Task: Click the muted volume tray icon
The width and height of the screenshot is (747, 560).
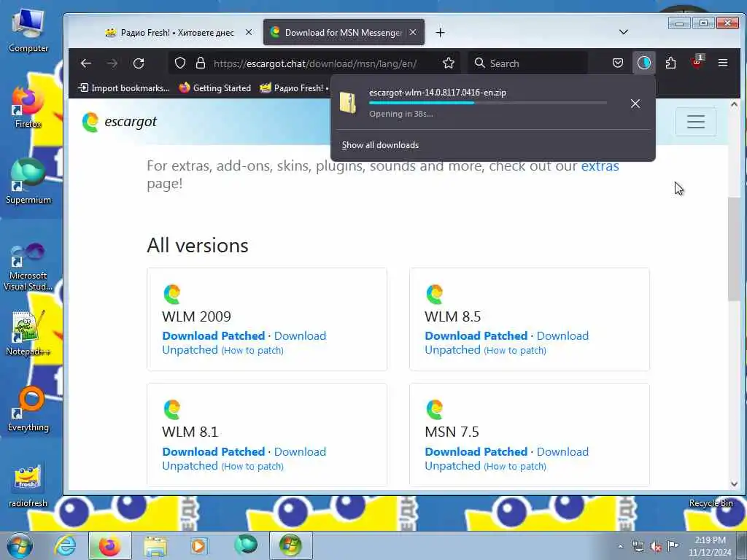Action: pyautogui.click(x=656, y=547)
